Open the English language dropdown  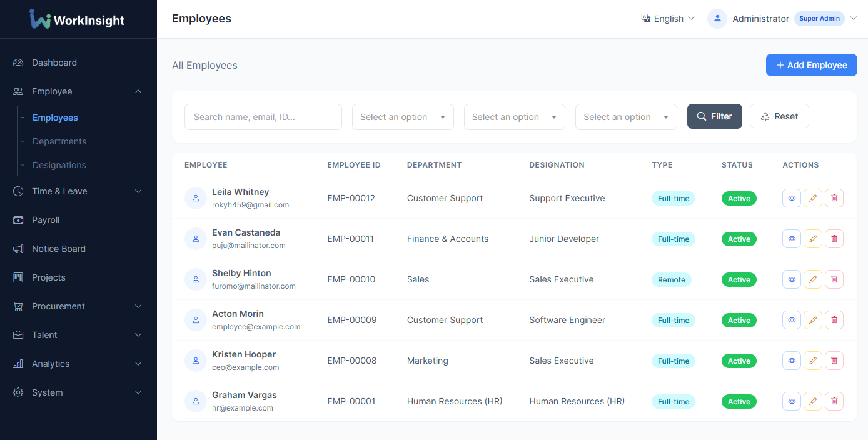(668, 19)
